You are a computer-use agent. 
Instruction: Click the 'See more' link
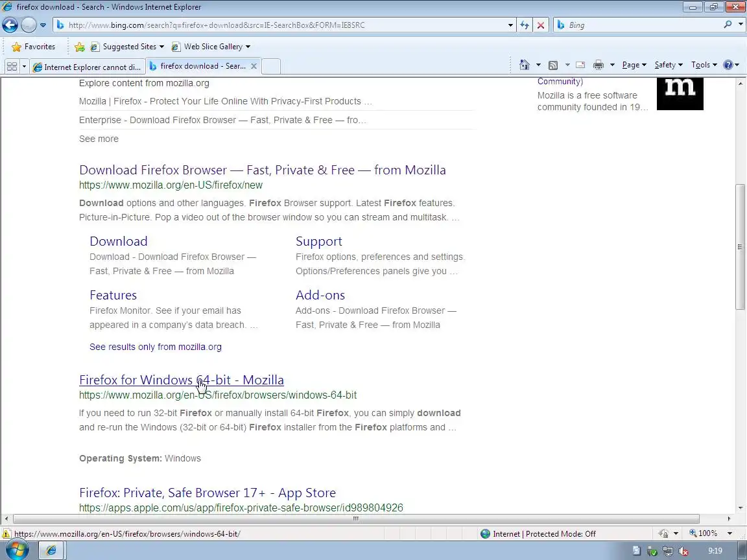coord(99,139)
